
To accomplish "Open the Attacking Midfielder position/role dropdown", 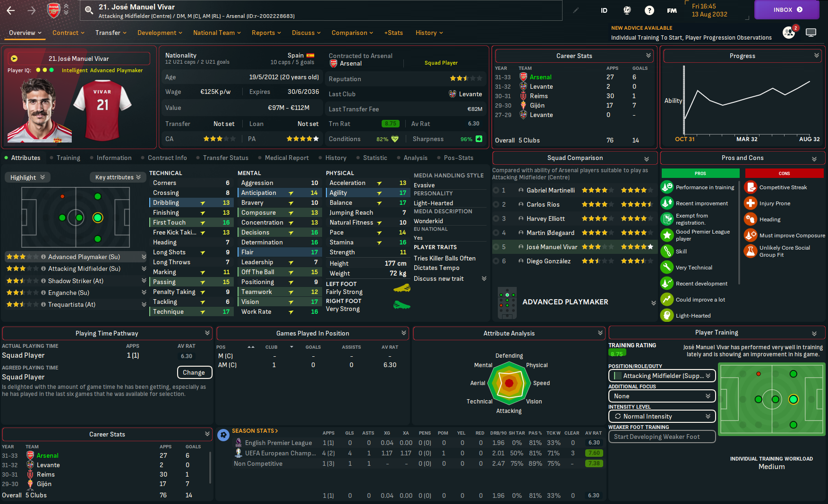I will 662,376.
